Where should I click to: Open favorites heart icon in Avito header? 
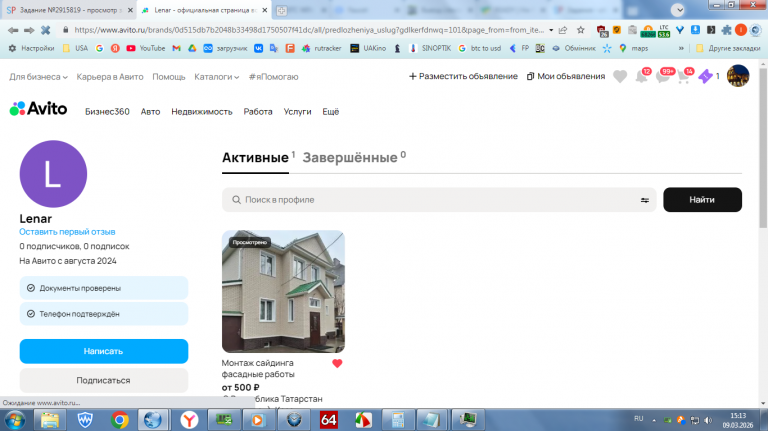pos(620,76)
